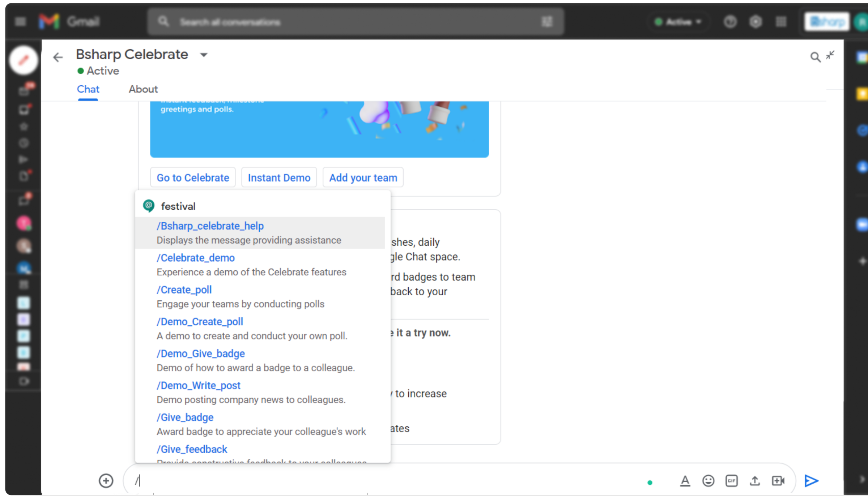Viewport: 868px width, 497px height.
Task: Open the Bsharp Celebrate name dropdown
Action: click(204, 55)
